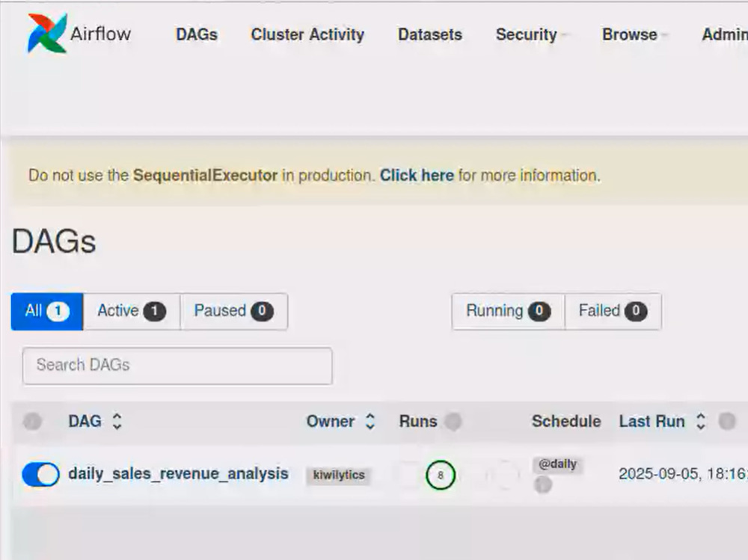The image size is (748, 560).
Task: Expand the Admin dropdown menu
Action: point(725,34)
